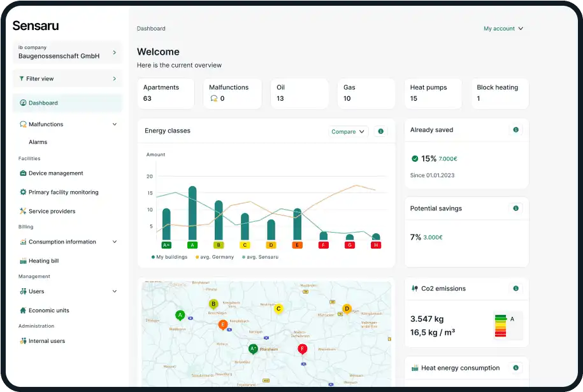
Task: Open the Gas 10 card
Action: coord(366,93)
